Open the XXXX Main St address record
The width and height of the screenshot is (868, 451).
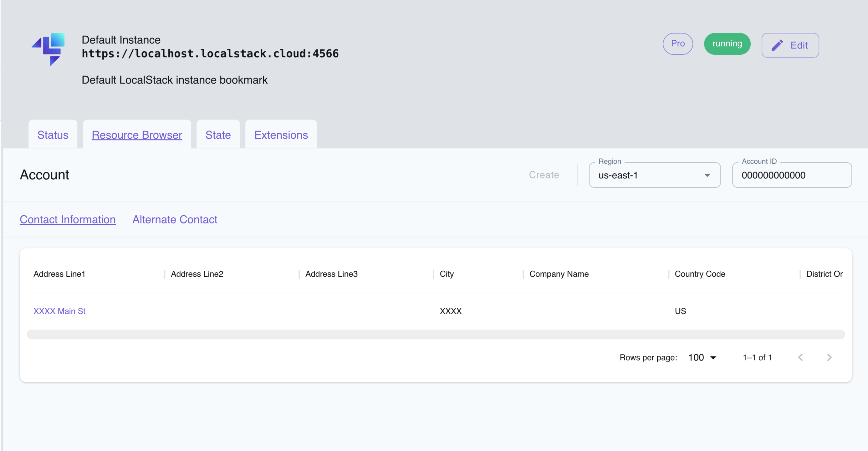(x=59, y=311)
